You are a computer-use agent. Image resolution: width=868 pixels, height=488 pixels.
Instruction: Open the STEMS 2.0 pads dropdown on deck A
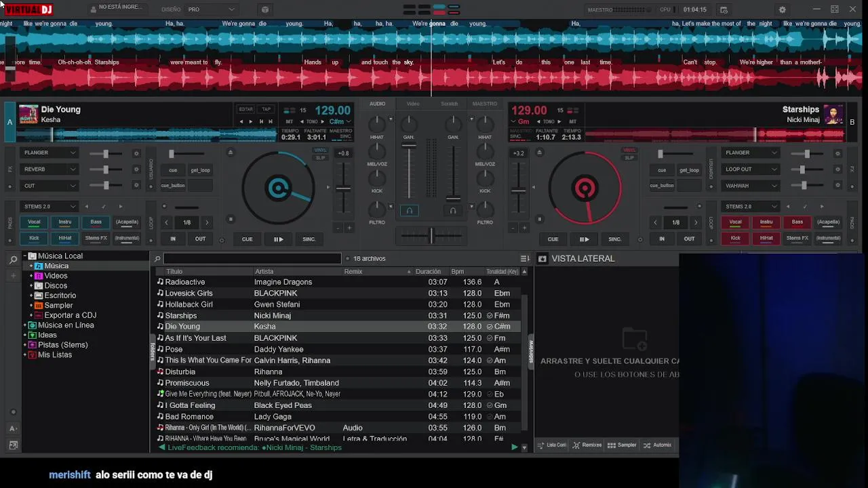tap(49, 206)
